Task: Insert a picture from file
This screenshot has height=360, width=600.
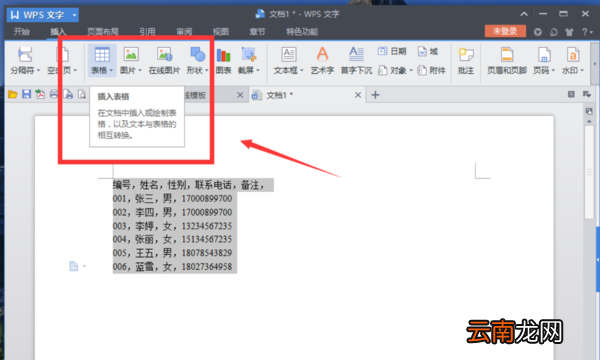Action: coord(131,60)
